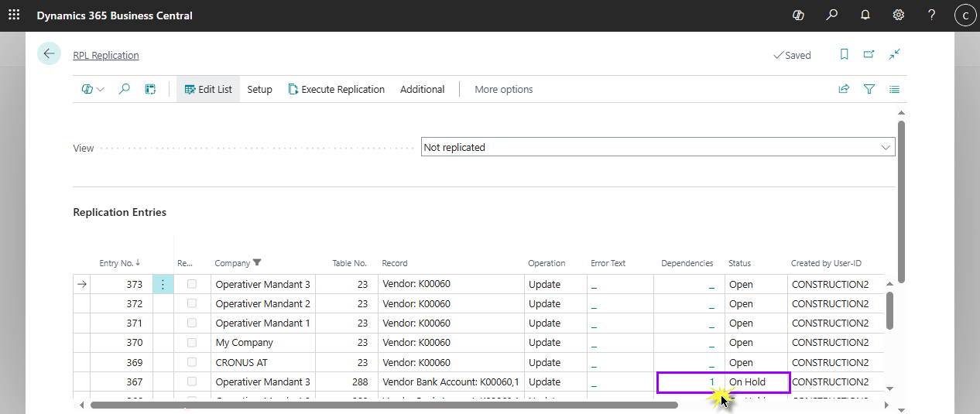Click the Copilot icon in top bar
Viewport: 980px width, 414px height.
click(799, 15)
